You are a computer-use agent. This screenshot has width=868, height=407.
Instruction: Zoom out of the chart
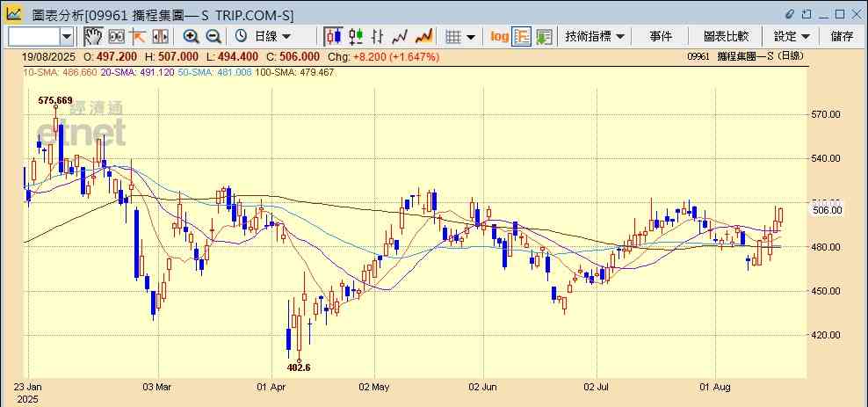click(x=213, y=37)
